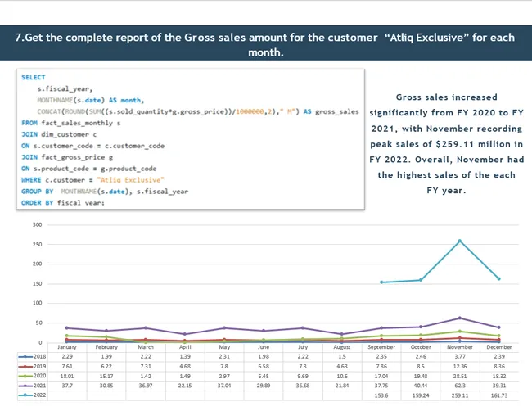Click the November column header
Screen dimensions: 532x411
click(x=460, y=347)
